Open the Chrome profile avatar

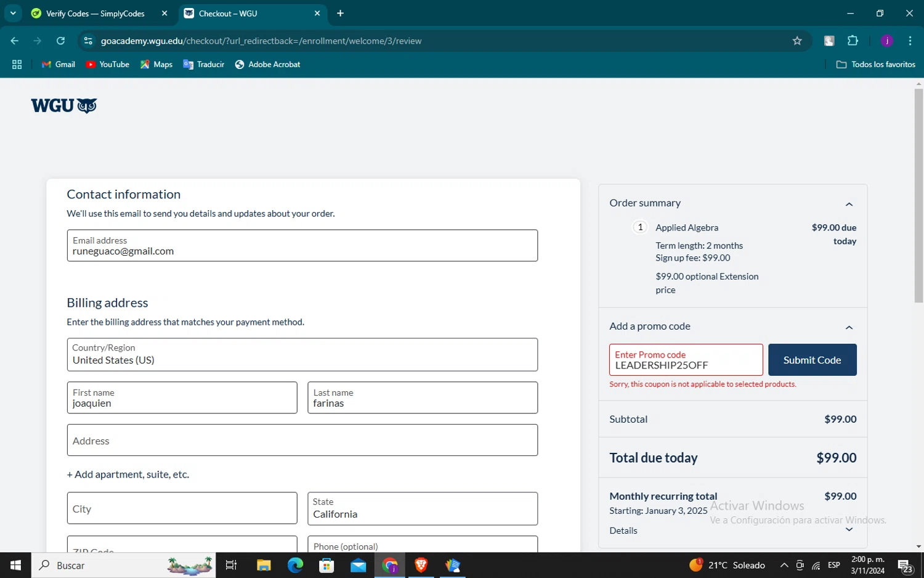(x=887, y=41)
